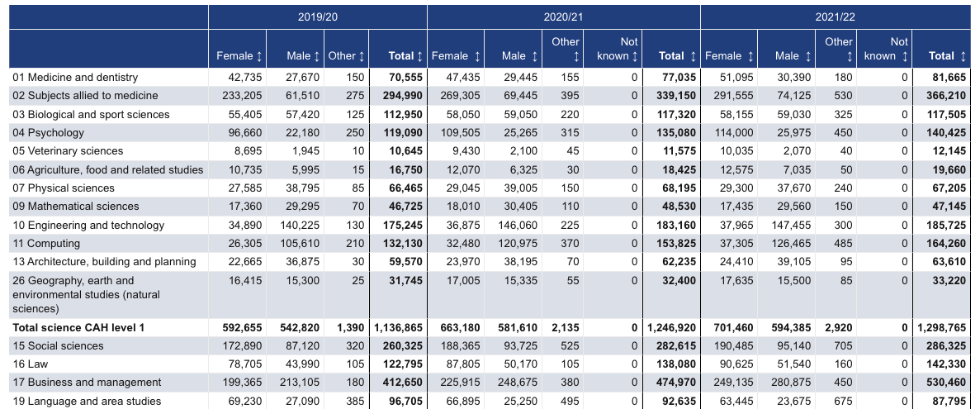The width and height of the screenshot is (980, 409).
Task: Click Medicine and dentistry total value 70,555
Action: 405,78
